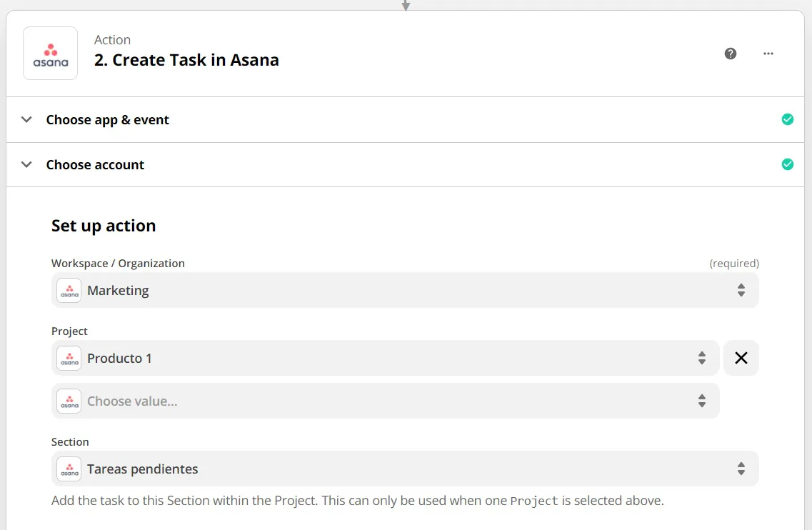Click the Set up action heading
This screenshot has width=812, height=530.
click(104, 226)
